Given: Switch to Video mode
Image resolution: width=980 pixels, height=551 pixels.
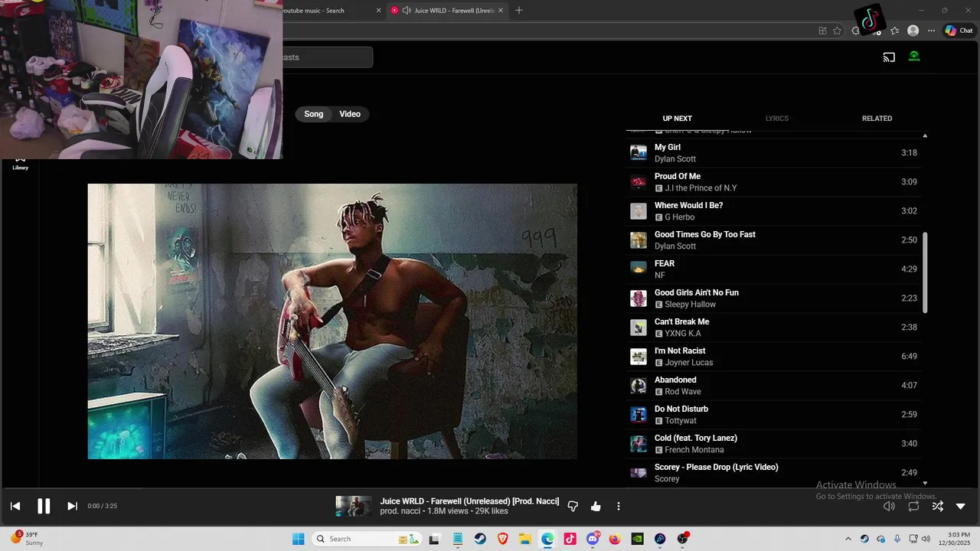Looking at the screenshot, I should (350, 114).
